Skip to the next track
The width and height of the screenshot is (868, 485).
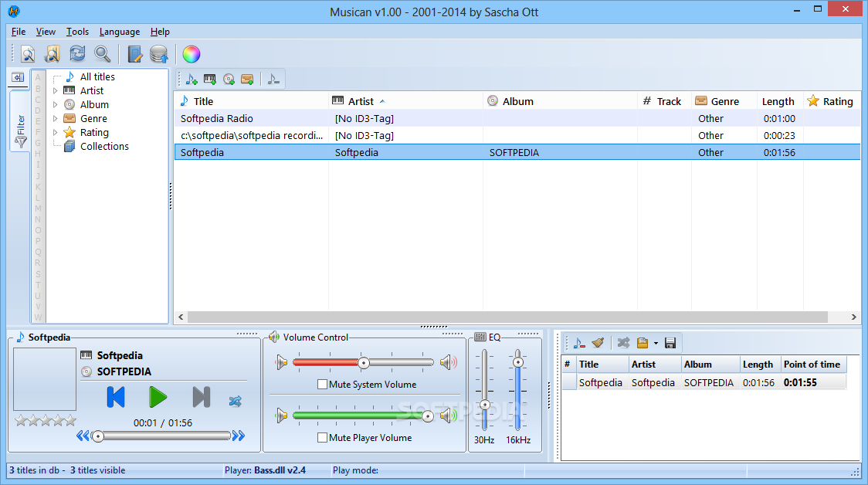[201, 398]
